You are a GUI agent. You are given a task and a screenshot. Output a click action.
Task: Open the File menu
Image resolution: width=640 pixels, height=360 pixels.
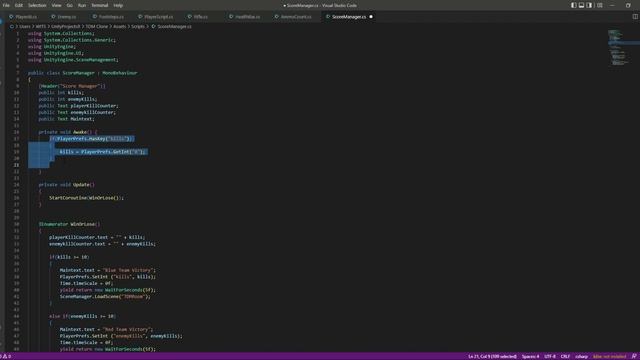tap(6, 5)
